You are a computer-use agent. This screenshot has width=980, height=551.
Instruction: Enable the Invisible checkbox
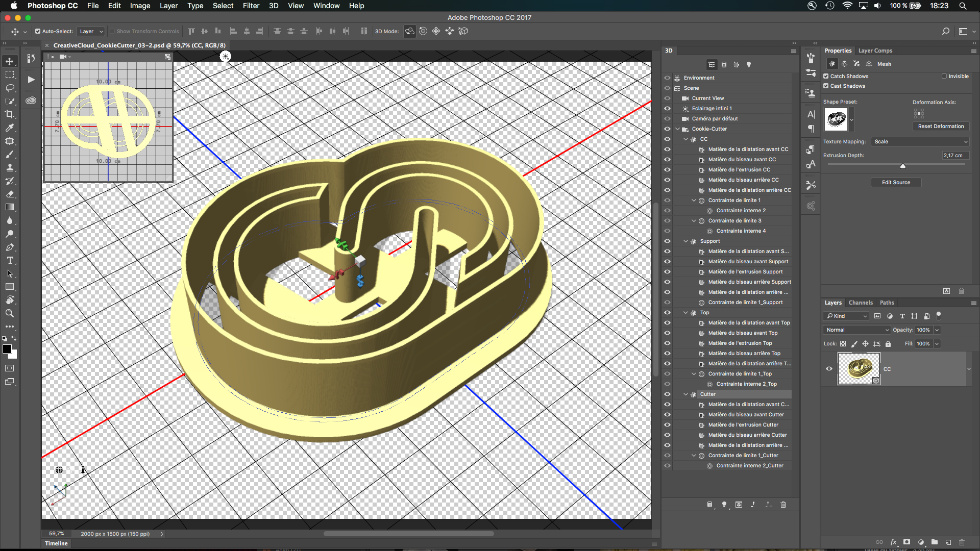click(x=944, y=77)
